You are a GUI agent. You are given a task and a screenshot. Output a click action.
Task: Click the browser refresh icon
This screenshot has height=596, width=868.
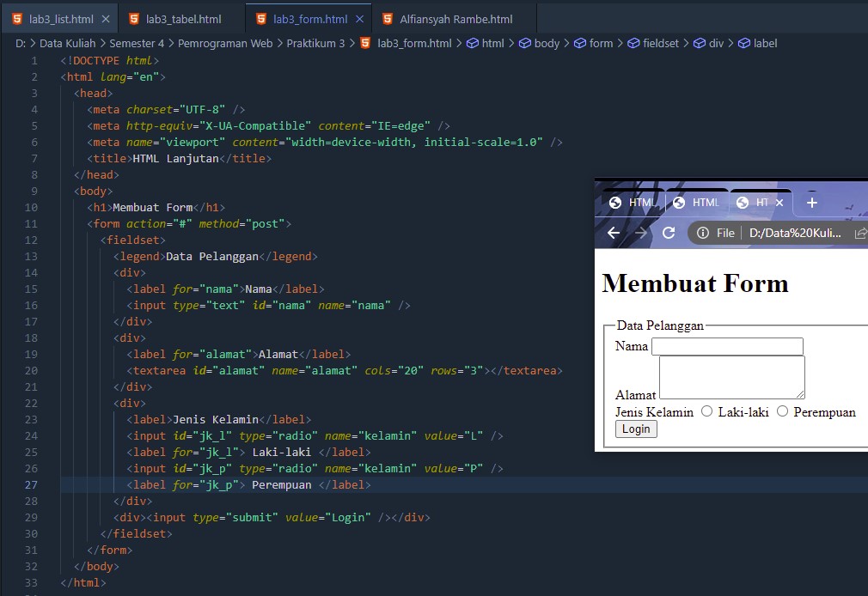(669, 233)
